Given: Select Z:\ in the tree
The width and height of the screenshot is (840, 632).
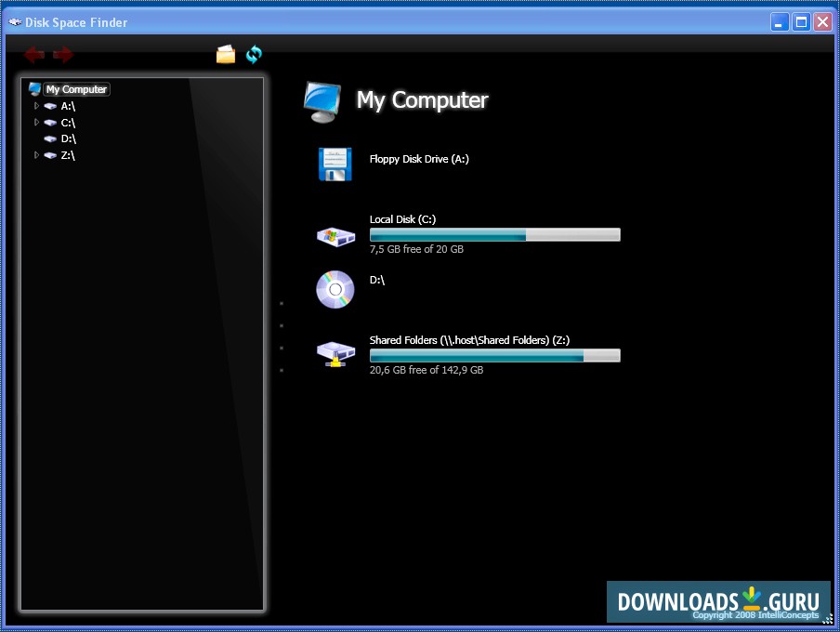Looking at the screenshot, I should (68, 155).
